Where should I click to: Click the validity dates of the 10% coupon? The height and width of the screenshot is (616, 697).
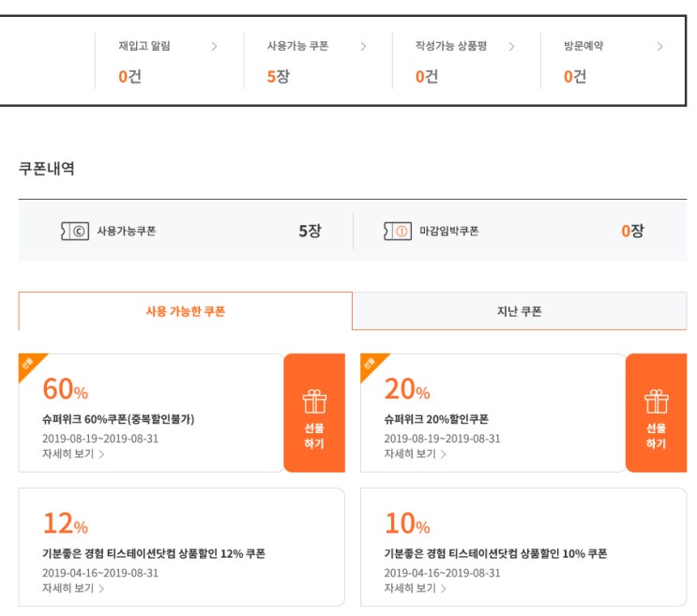click(x=442, y=573)
